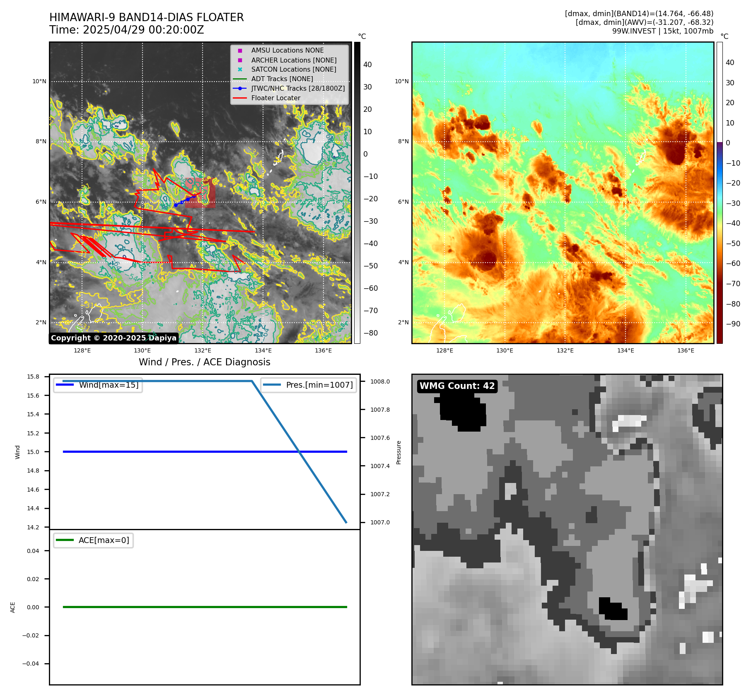
Task: Click the '128°E' longitude label under the left map
Action: (82, 351)
